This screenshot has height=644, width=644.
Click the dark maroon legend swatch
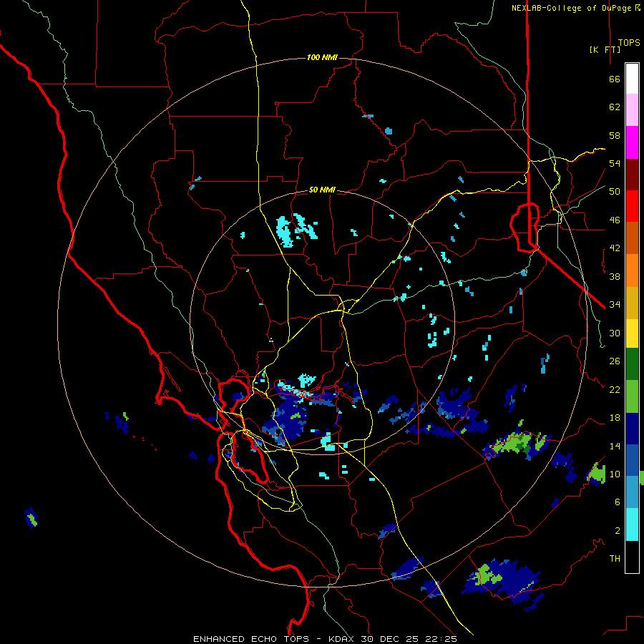pyautogui.click(x=632, y=175)
